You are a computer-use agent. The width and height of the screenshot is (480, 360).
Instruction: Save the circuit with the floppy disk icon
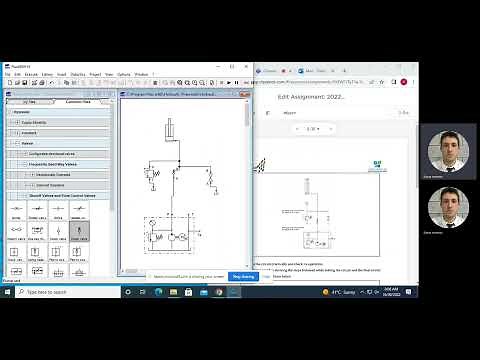(24, 82)
